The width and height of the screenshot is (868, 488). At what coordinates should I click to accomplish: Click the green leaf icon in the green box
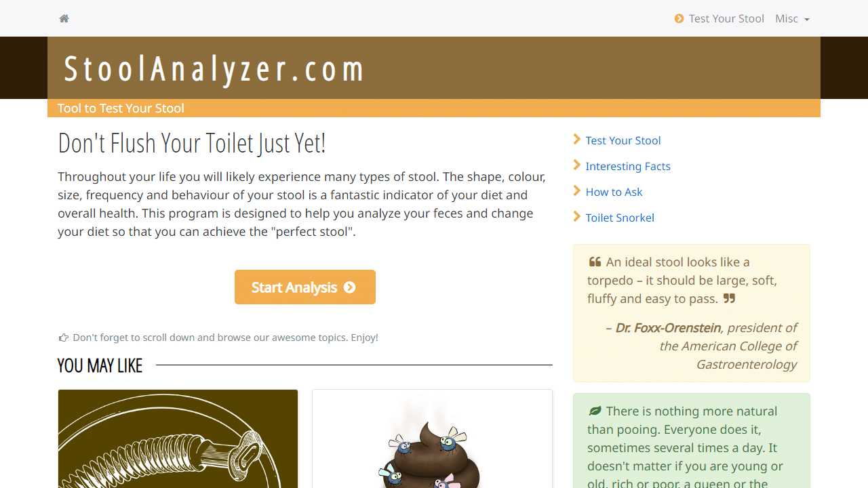pos(595,411)
